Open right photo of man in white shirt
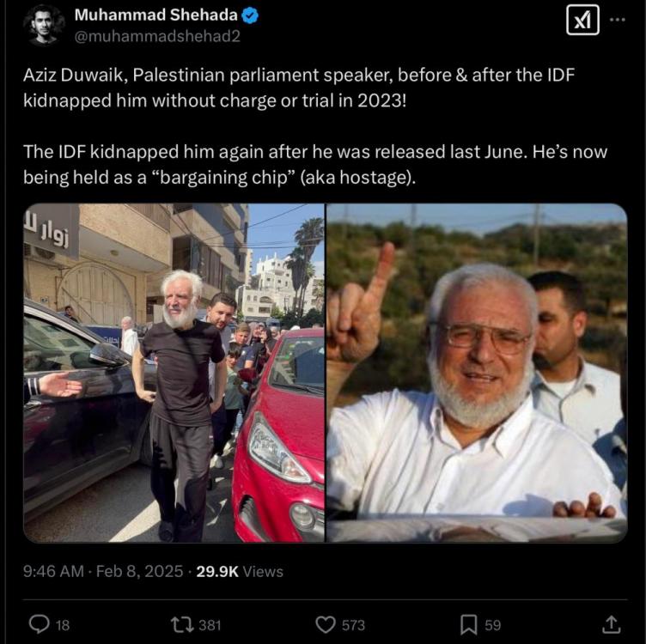646x644 pixels. pos(476,373)
